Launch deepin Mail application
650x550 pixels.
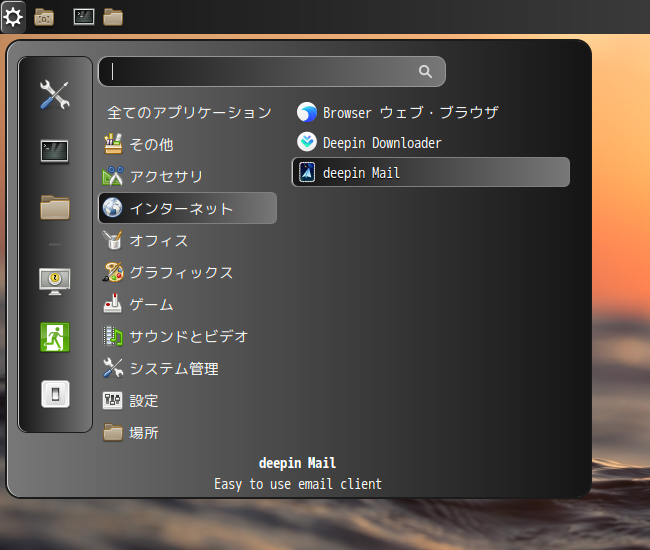[x=431, y=172]
